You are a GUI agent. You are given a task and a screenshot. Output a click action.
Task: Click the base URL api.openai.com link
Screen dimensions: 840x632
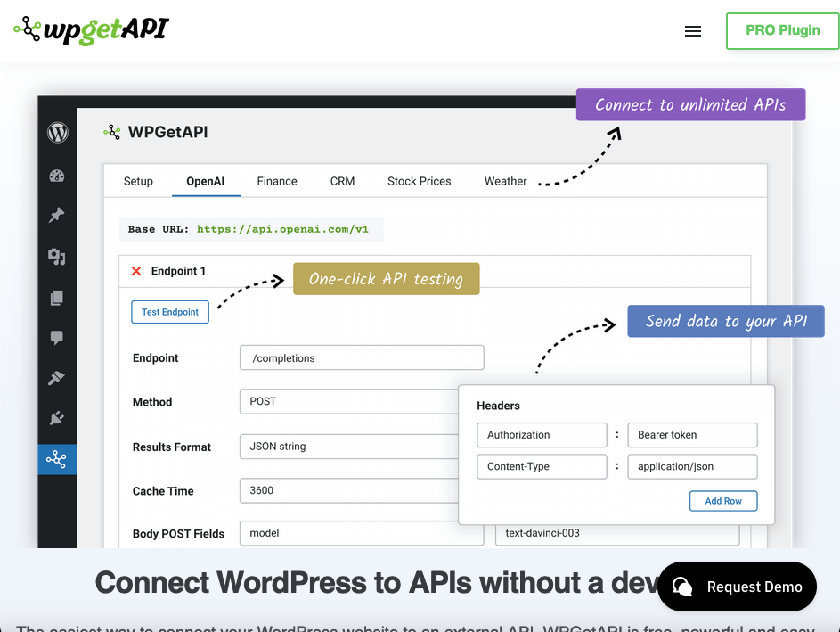(x=282, y=229)
